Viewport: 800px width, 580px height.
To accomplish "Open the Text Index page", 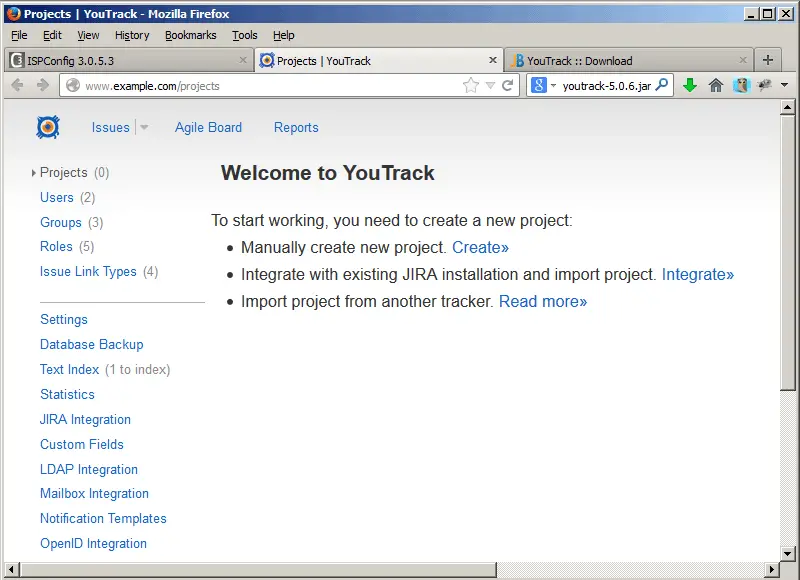I will tap(69, 369).
